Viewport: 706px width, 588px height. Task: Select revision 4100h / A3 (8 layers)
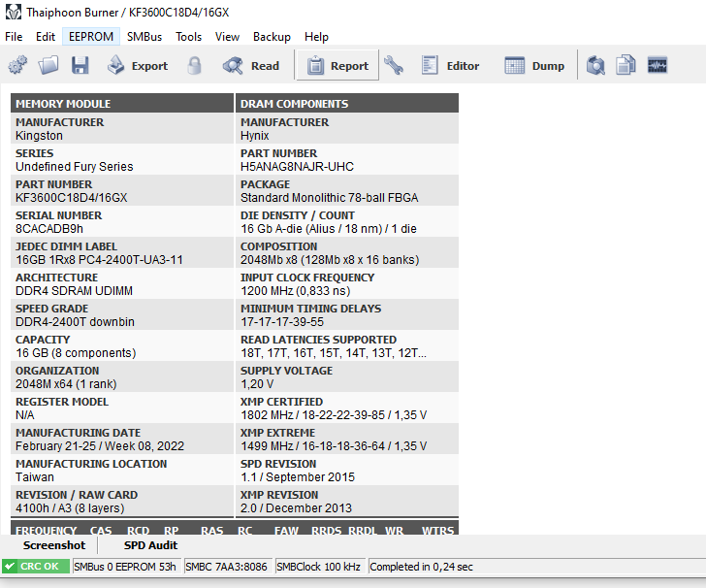click(70, 508)
